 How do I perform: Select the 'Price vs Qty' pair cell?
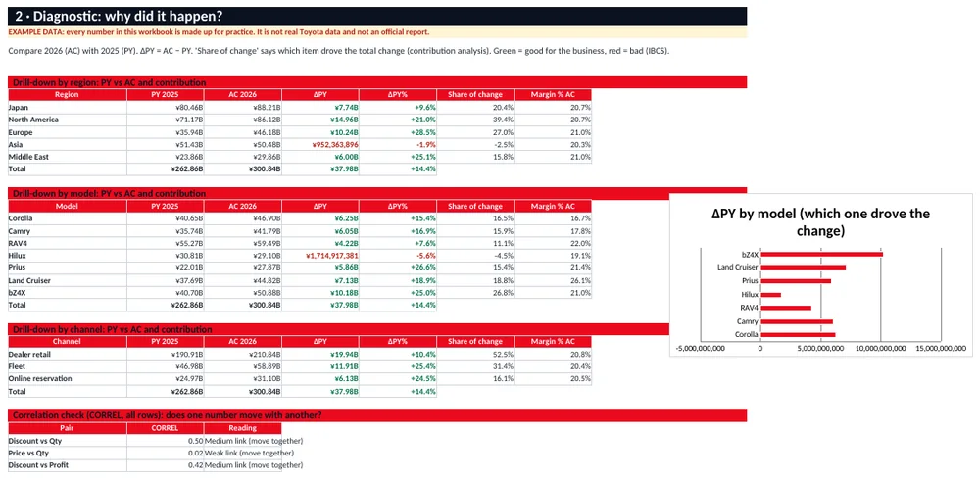68,453
